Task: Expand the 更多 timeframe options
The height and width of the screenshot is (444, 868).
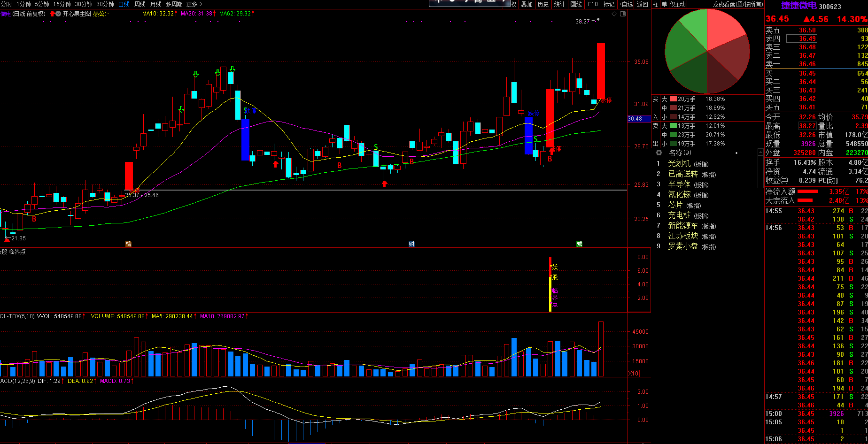Action: pyautogui.click(x=194, y=4)
